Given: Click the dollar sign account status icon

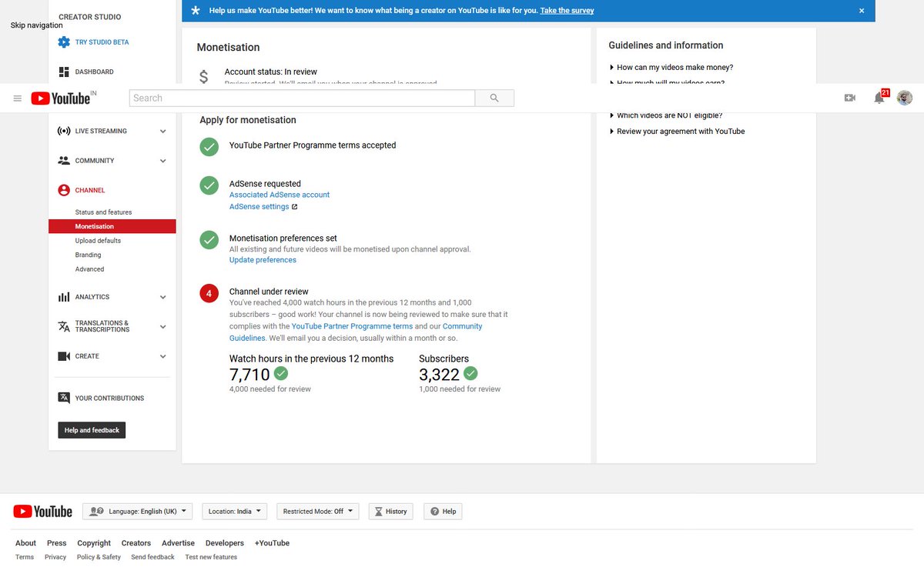Looking at the screenshot, I should pyautogui.click(x=203, y=77).
